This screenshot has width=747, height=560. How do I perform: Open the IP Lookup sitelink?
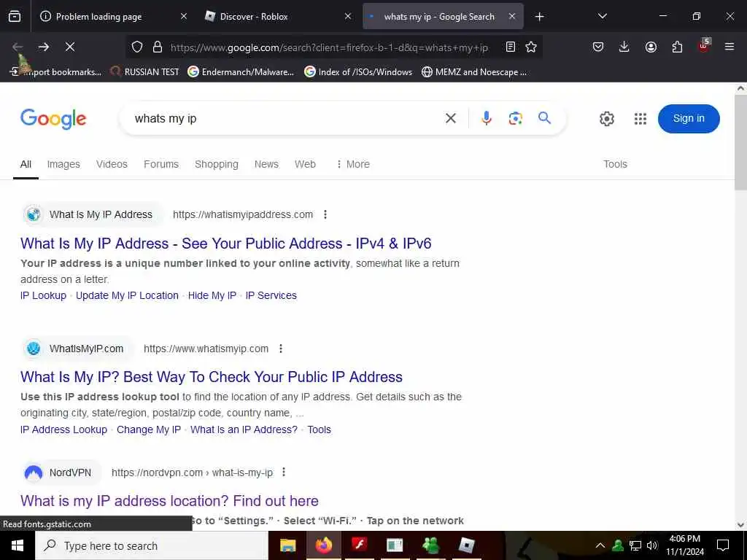click(43, 295)
